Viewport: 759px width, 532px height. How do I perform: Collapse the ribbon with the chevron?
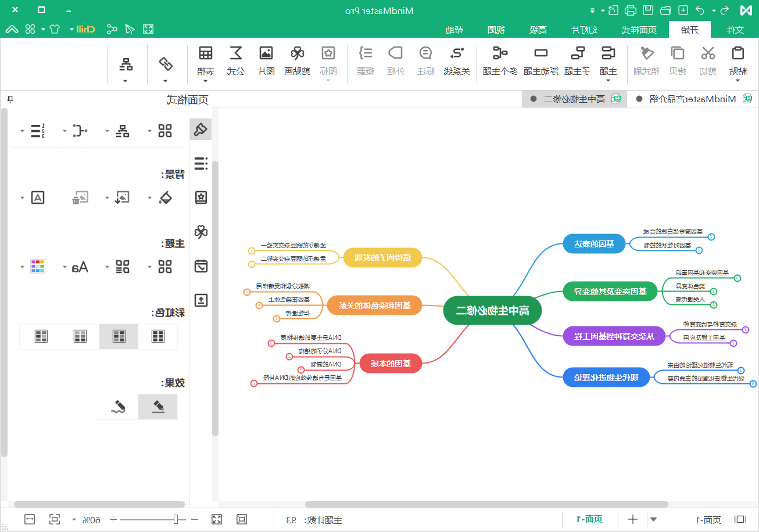pyautogui.click(x=12, y=29)
